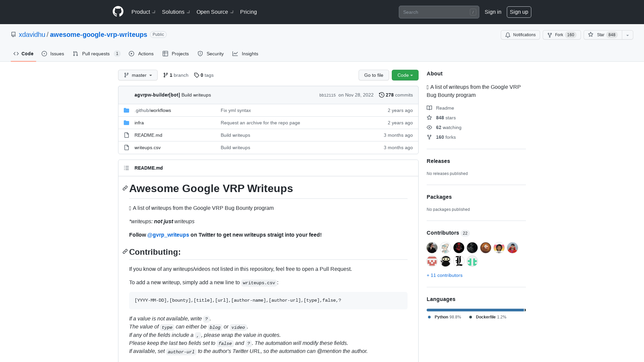Viewport: 644px width, 362px height.
Task: Open the Releases heading link
Action: 438,161
